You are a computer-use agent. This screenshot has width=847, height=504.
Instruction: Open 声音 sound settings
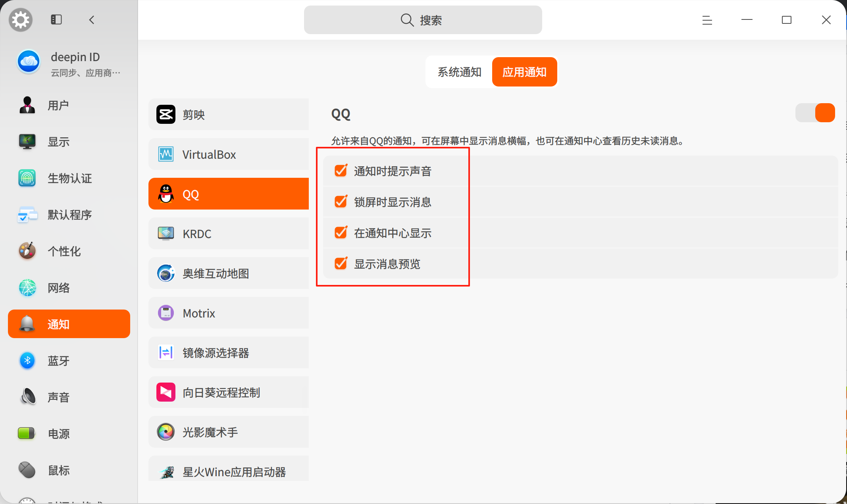coord(69,397)
